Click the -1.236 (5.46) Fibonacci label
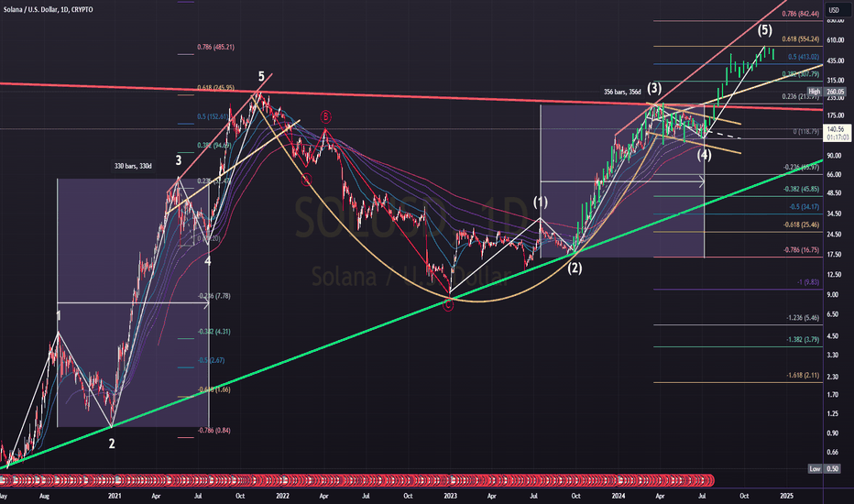 click(x=803, y=318)
